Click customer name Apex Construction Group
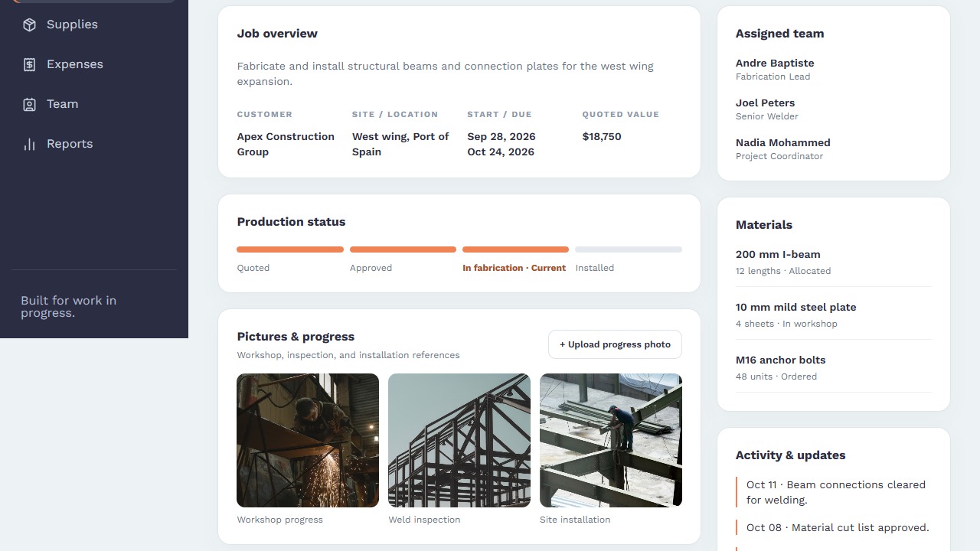The height and width of the screenshot is (551, 980). point(286,144)
